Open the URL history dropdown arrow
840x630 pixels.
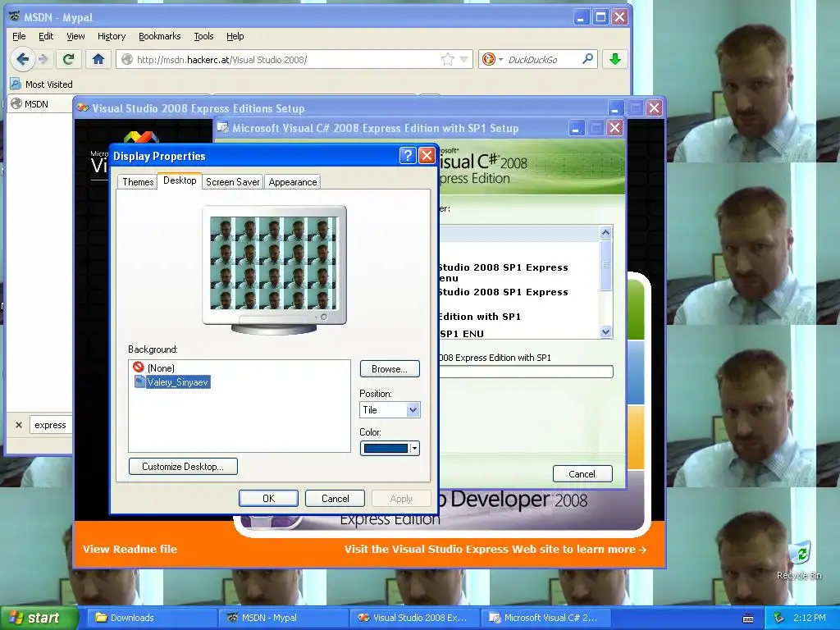coord(464,59)
